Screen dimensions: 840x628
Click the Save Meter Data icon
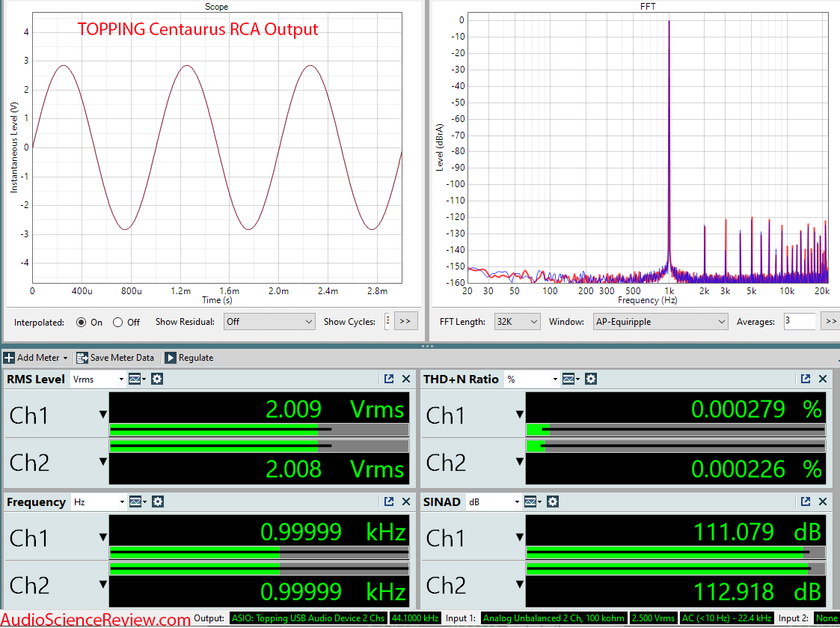click(x=82, y=357)
